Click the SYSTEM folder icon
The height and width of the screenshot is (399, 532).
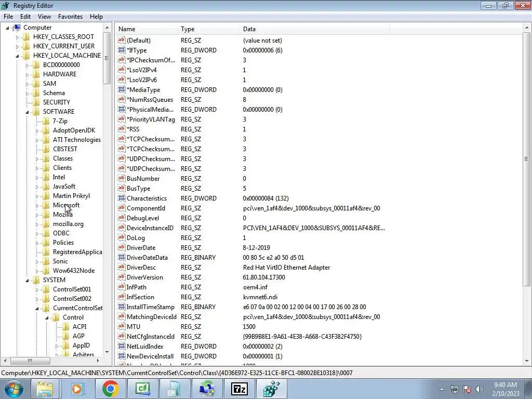point(36,280)
